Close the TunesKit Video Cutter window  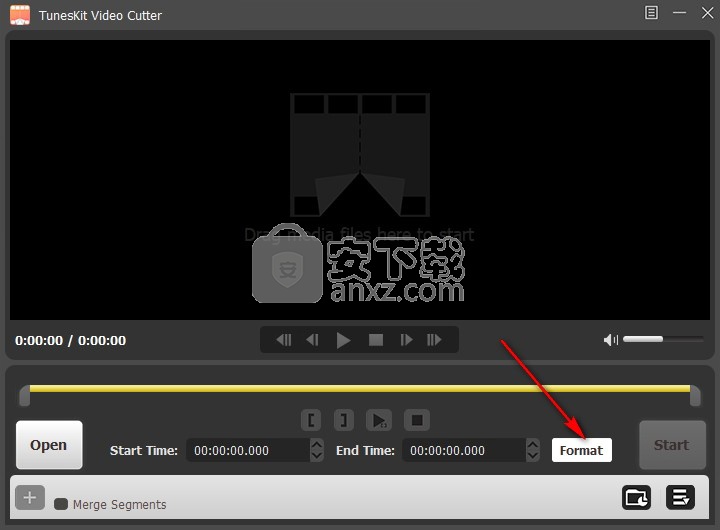[707, 12]
